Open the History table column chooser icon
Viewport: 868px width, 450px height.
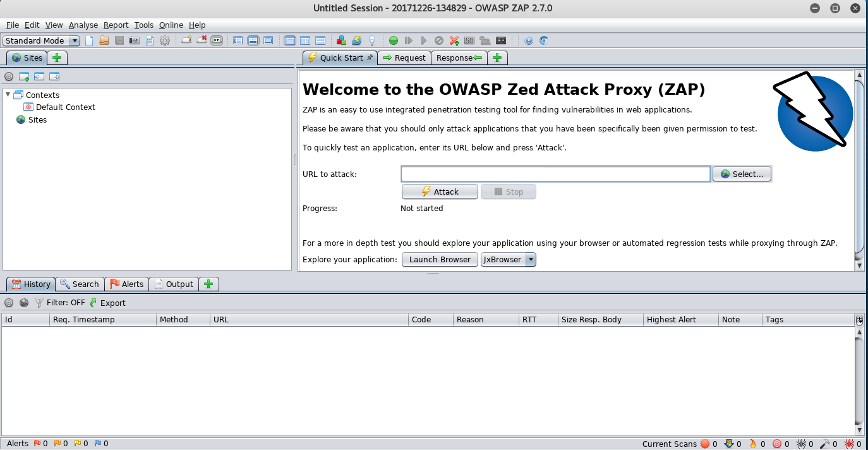[859, 320]
